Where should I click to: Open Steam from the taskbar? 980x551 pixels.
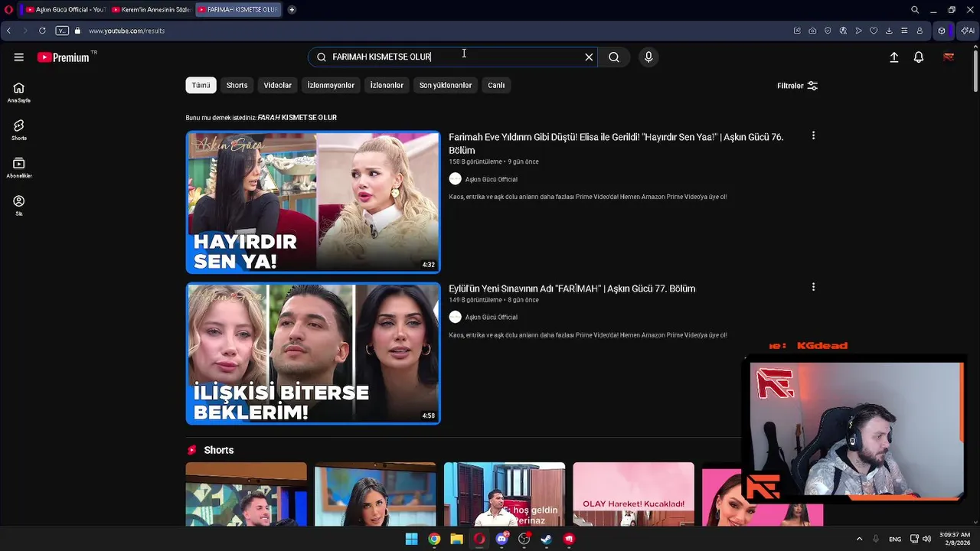[547, 539]
